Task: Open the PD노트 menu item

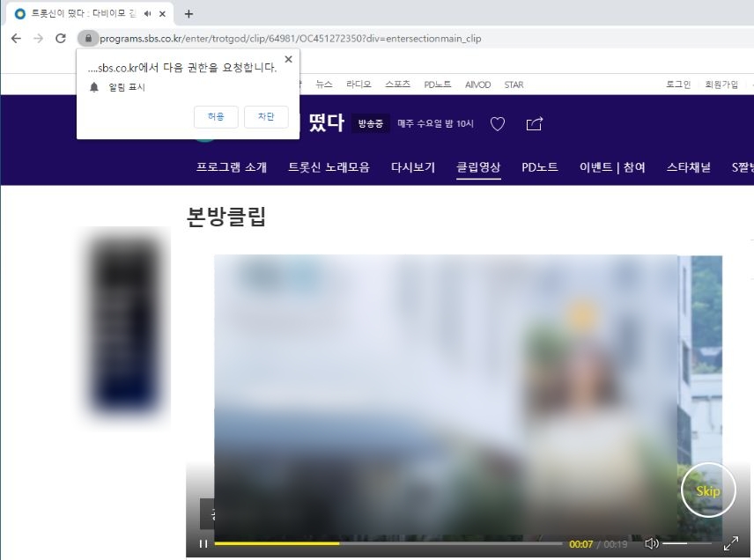Action: click(540, 167)
